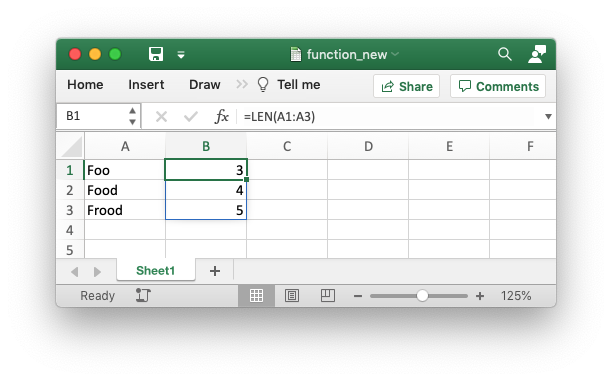Click the Share button
612x381 pixels.
[407, 86]
